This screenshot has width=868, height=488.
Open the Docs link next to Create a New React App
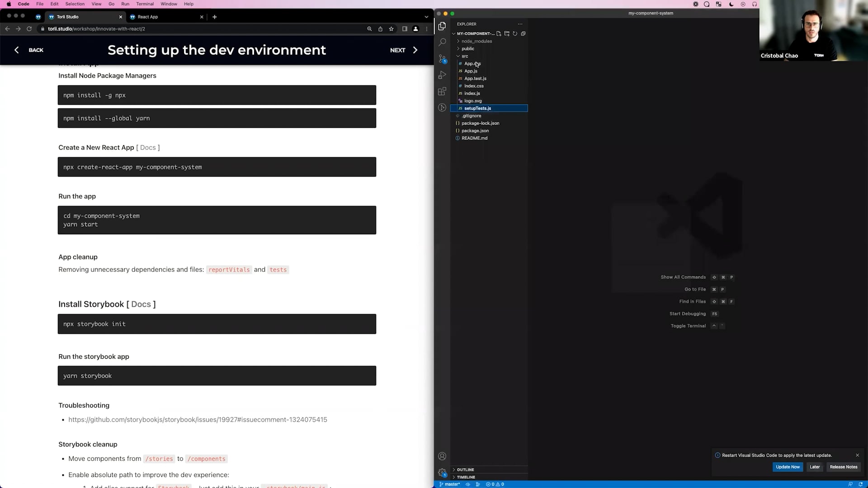point(148,147)
